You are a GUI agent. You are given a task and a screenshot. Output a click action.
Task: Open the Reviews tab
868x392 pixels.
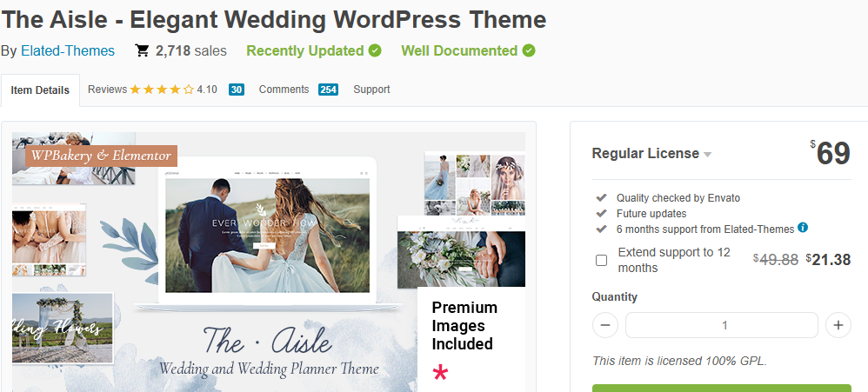pos(107,90)
